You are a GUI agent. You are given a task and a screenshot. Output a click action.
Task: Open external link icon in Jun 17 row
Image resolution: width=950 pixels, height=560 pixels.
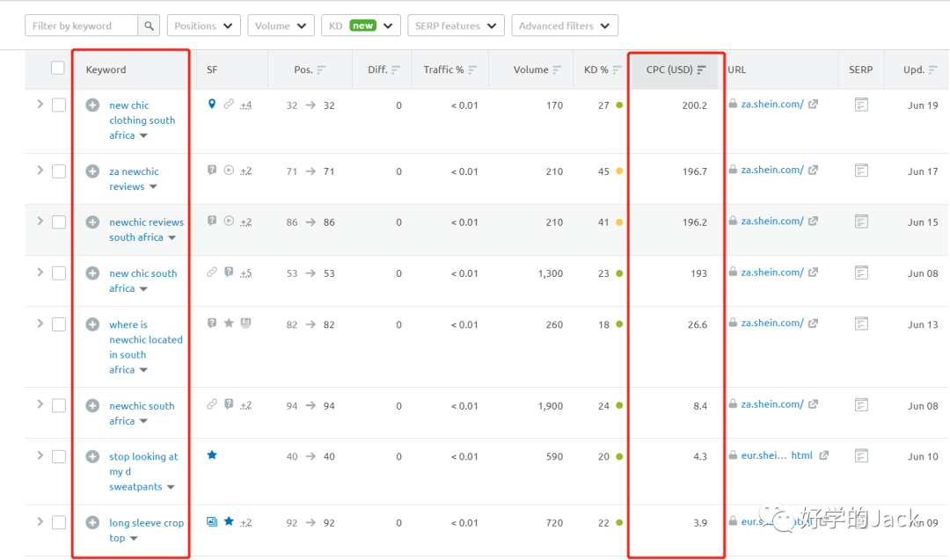pos(813,171)
